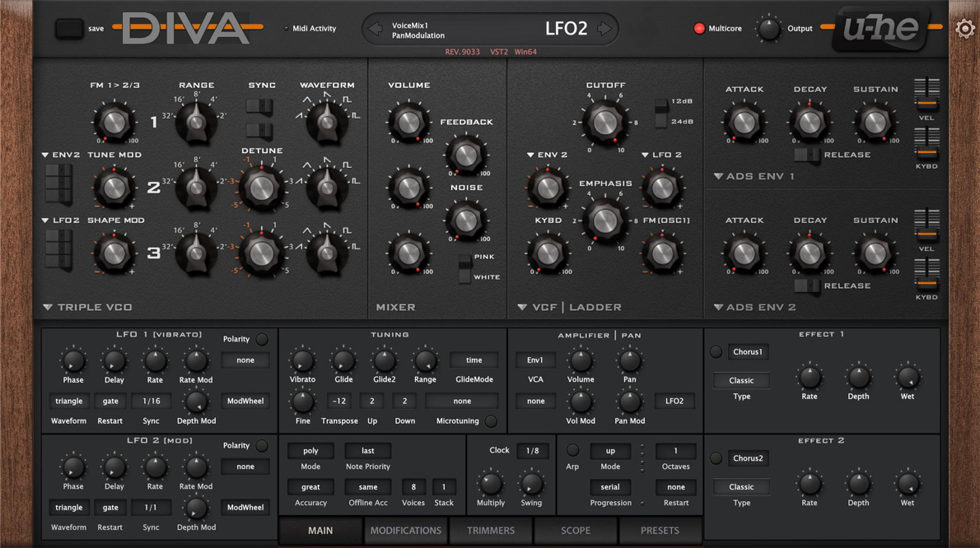This screenshot has height=548, width=980.
Task: Click the Transpose -12 value field
Action: [339, 402]
